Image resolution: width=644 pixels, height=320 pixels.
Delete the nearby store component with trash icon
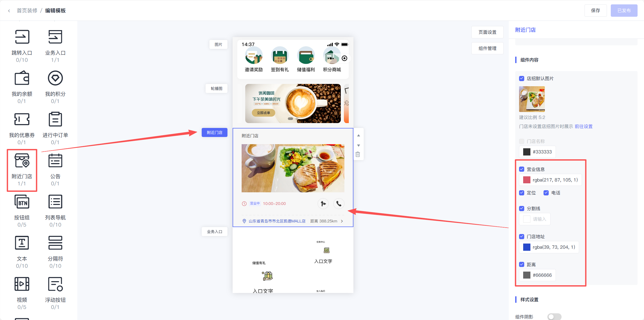click(x=358, y=154)
